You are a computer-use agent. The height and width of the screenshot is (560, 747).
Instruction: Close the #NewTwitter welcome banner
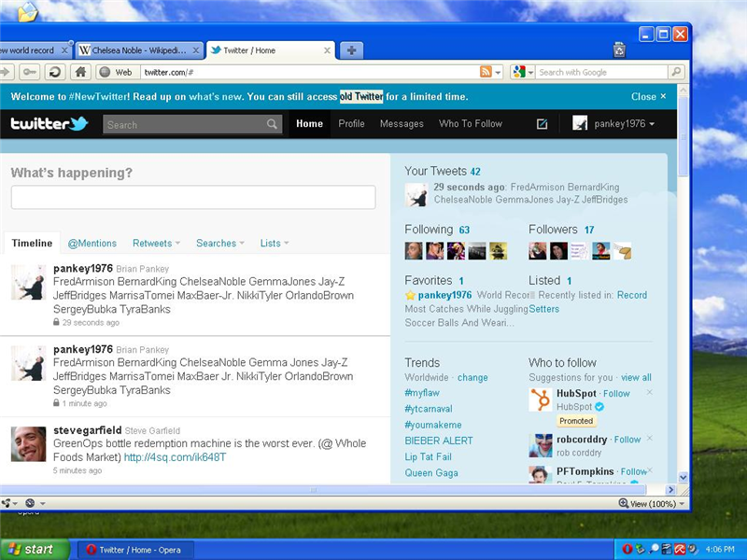[x=648, y=97]
